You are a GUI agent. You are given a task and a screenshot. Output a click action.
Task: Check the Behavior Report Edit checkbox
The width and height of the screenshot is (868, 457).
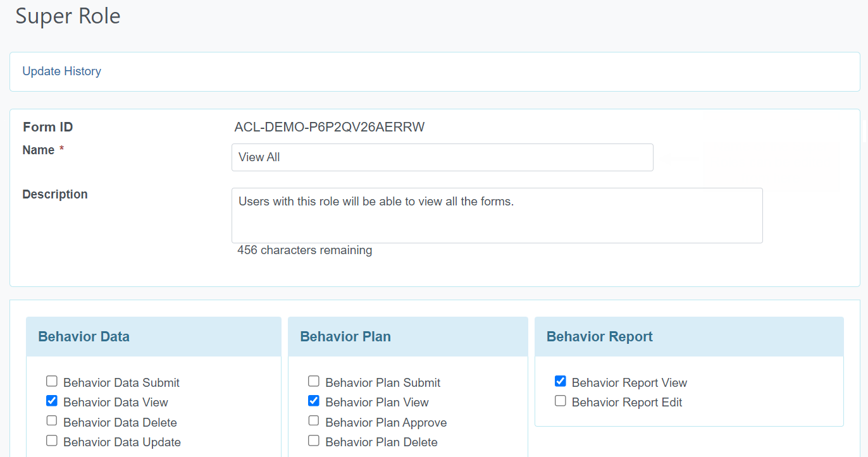coord(561,401)
